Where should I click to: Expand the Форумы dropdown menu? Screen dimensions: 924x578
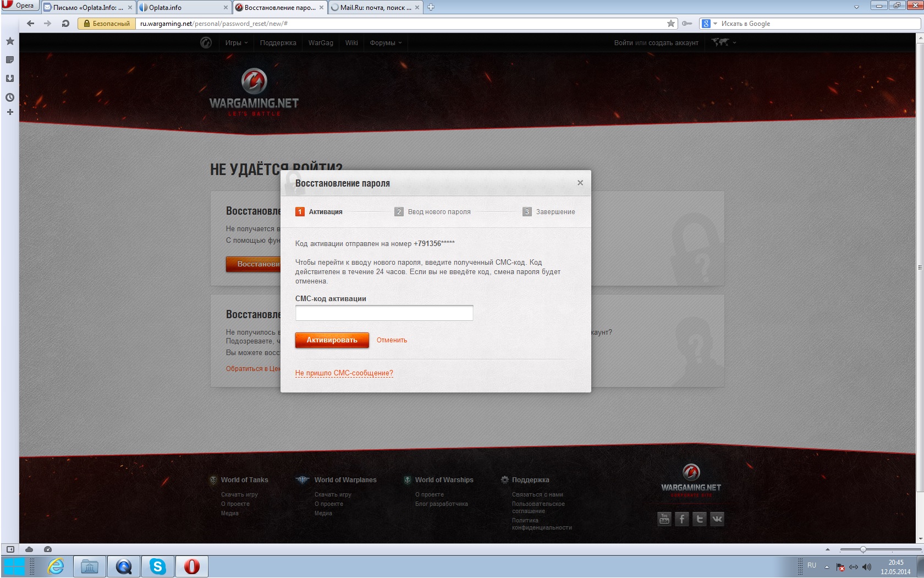pyautogui.click(x=386, y=42)
